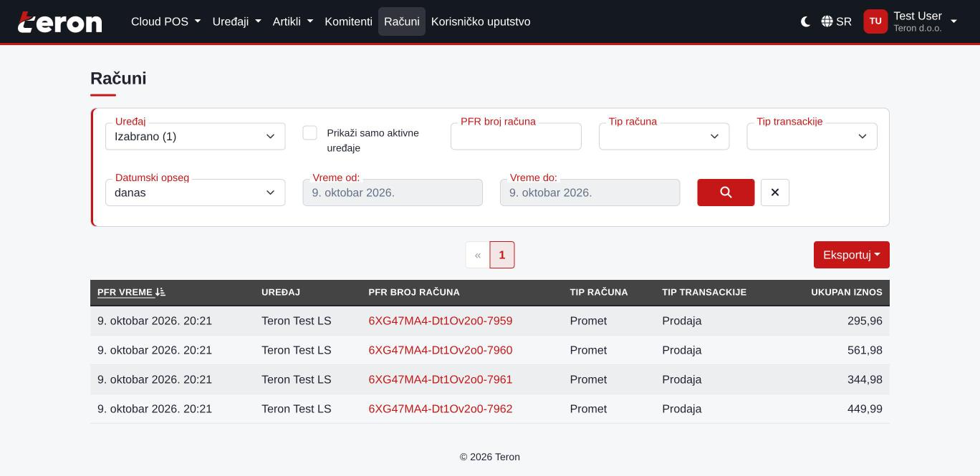The image size is (980, 476).
Task: Click Prodaja in 7961 row
Action: point(682,379)
